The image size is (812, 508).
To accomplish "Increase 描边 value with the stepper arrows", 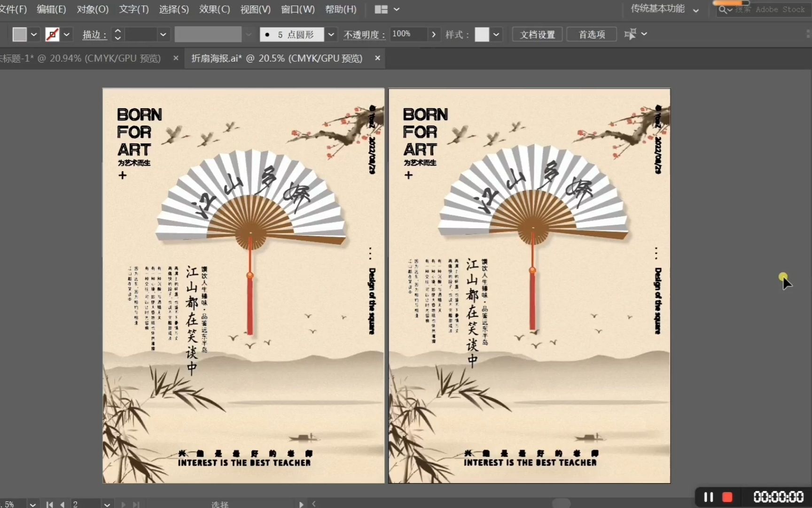I will pyautogui.click(x=117, y=31).
